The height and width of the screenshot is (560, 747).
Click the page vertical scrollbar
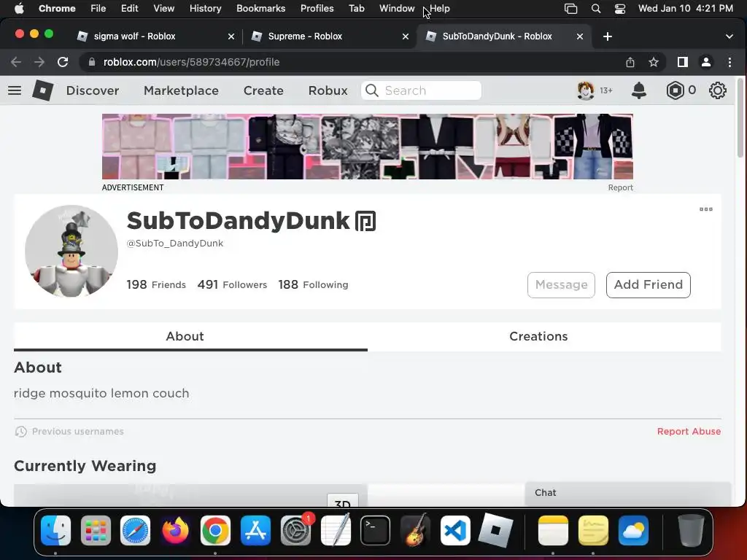coord(740,119)
